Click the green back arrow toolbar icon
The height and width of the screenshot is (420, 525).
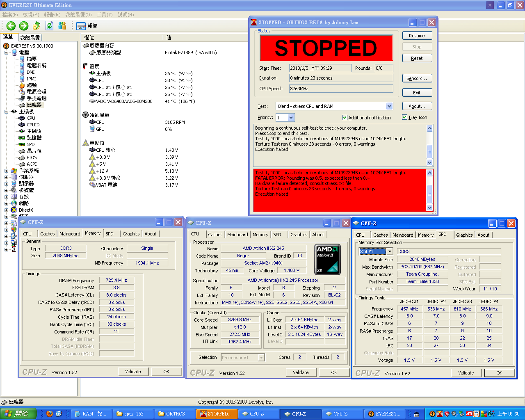(11, 26)
